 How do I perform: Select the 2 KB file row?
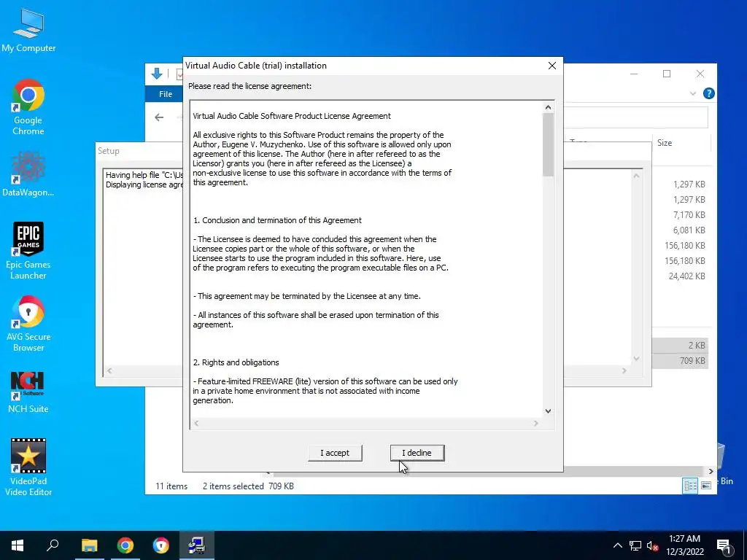point(680,345)
